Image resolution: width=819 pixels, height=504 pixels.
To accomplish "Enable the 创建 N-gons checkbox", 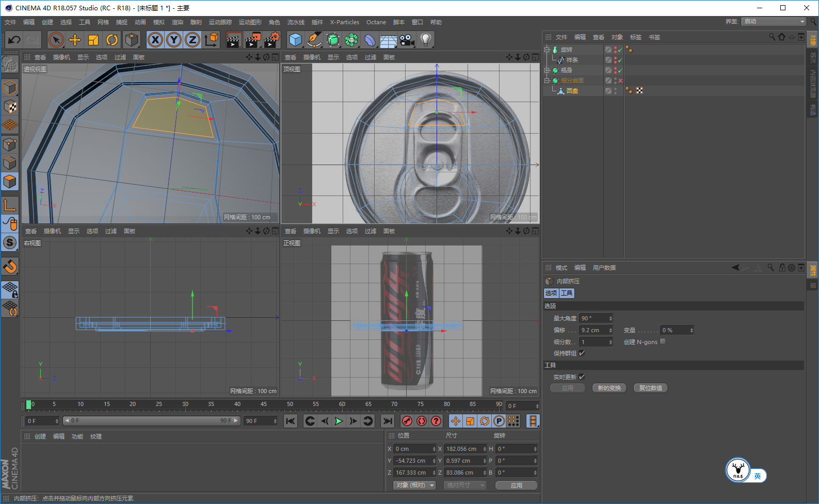I will tap(663, 342).
